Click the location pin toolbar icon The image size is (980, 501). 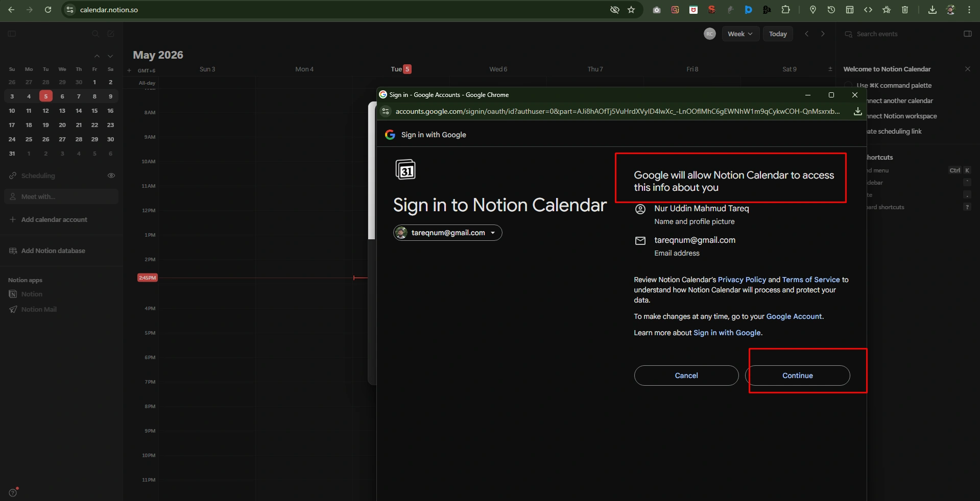point(813,10)
